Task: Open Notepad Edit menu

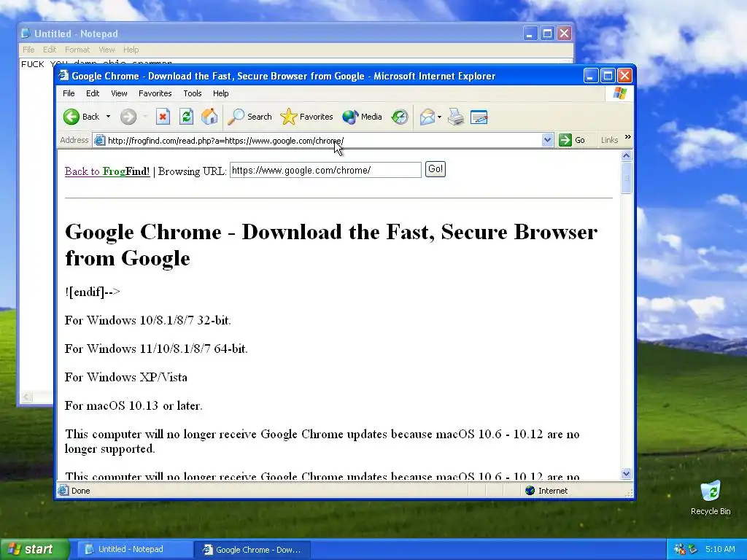Action: tap(50, 50)
